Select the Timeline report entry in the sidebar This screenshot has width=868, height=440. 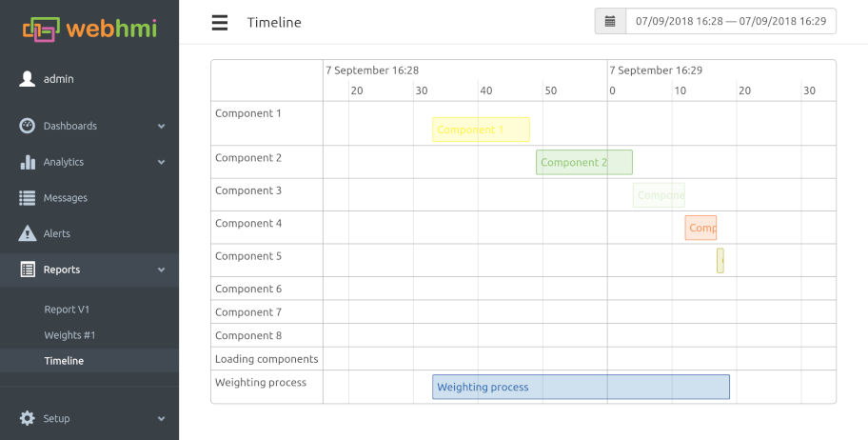point(64,361)
